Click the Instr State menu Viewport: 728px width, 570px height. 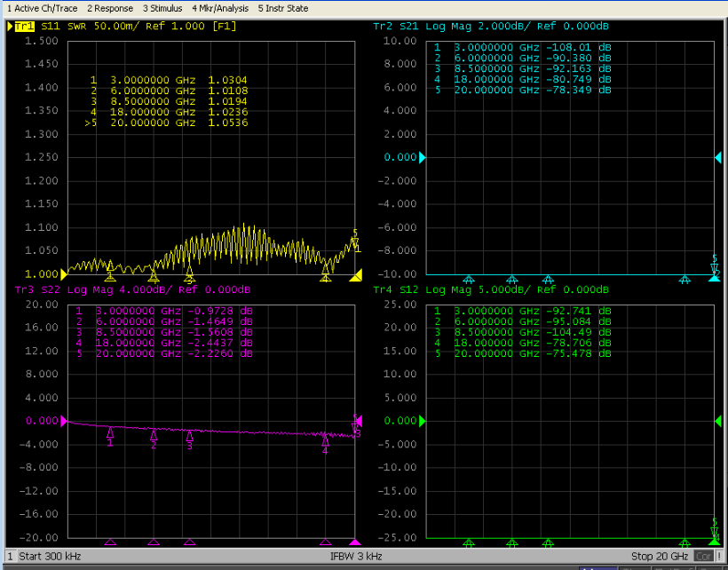(283, 8)
